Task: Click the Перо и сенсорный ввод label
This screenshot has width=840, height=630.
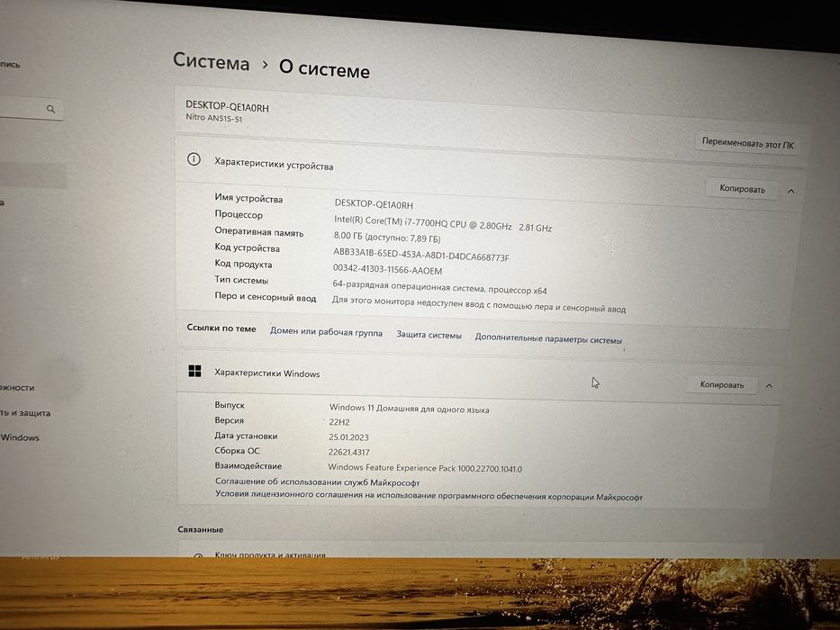Action: (266, 297)
